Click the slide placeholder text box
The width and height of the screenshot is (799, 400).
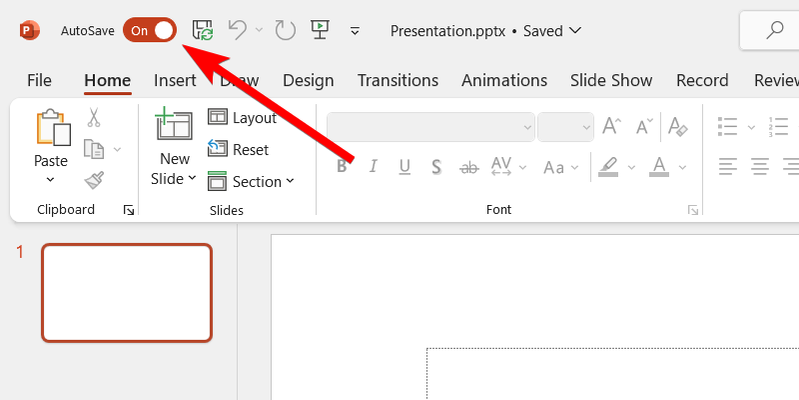tap(612, 374)
